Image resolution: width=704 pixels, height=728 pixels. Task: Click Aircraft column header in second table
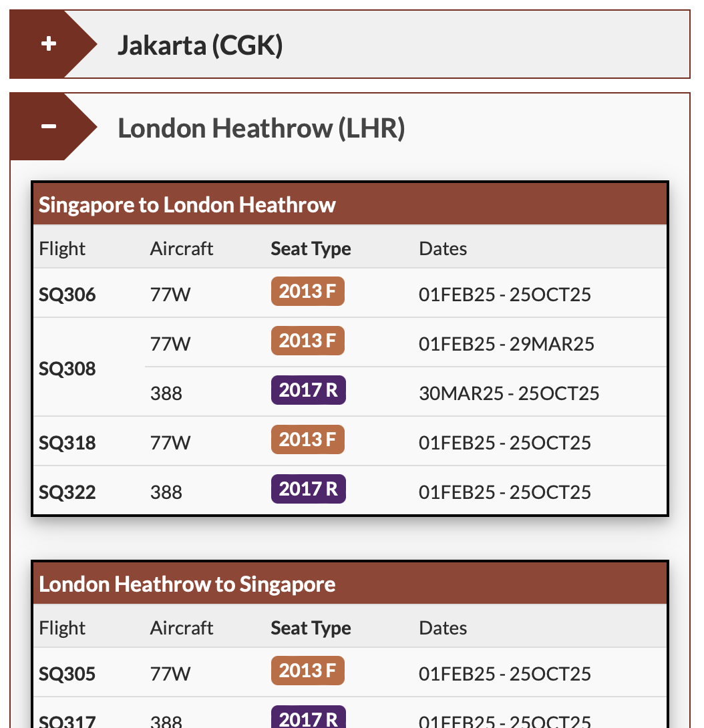[x=182, y=628]
